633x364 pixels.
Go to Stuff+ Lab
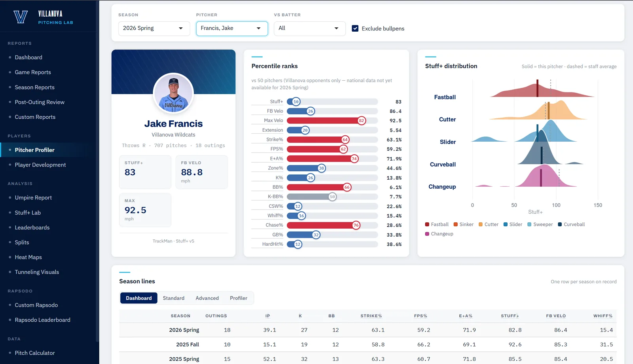pyautogui.click(x=28, y=213)
